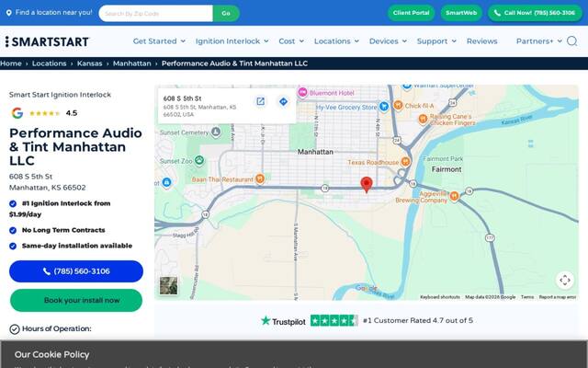Viewport: 588px width, 368px height.
Task: Open the Reviews page
Action: [481, 41]
